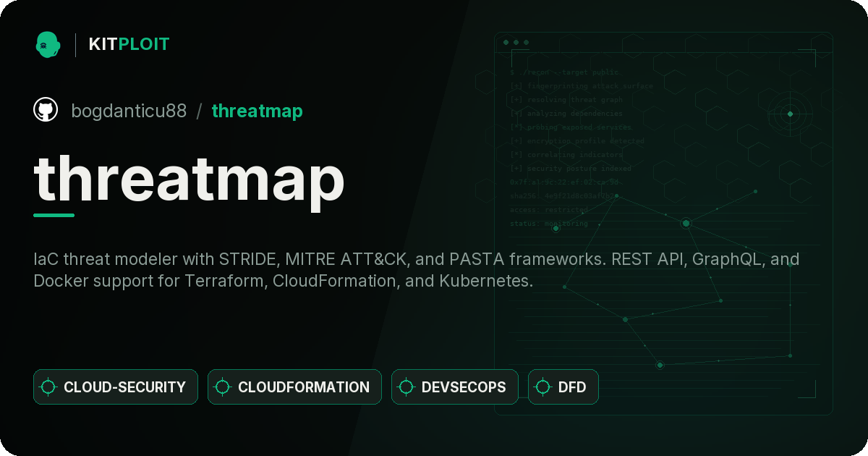Click the crosshair icon on DFD tag

[543, 387]
